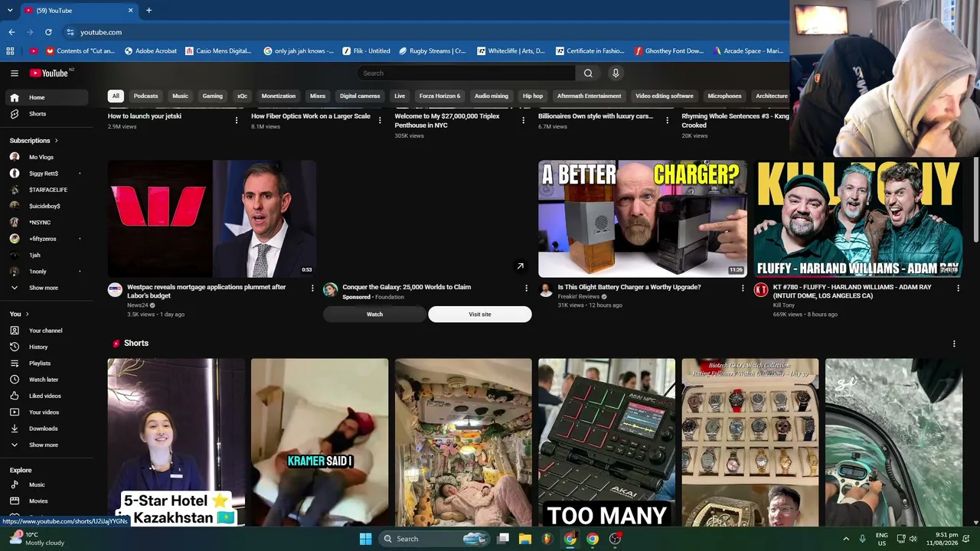
Task: Open the *NSYNC subscription channel
Action: (x=46, y=223)
